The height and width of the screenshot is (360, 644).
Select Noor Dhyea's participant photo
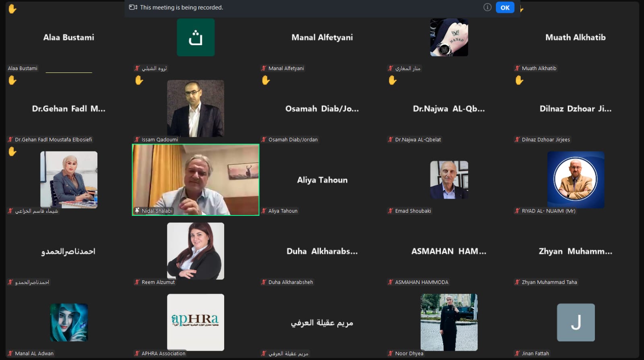coord(449,322)
